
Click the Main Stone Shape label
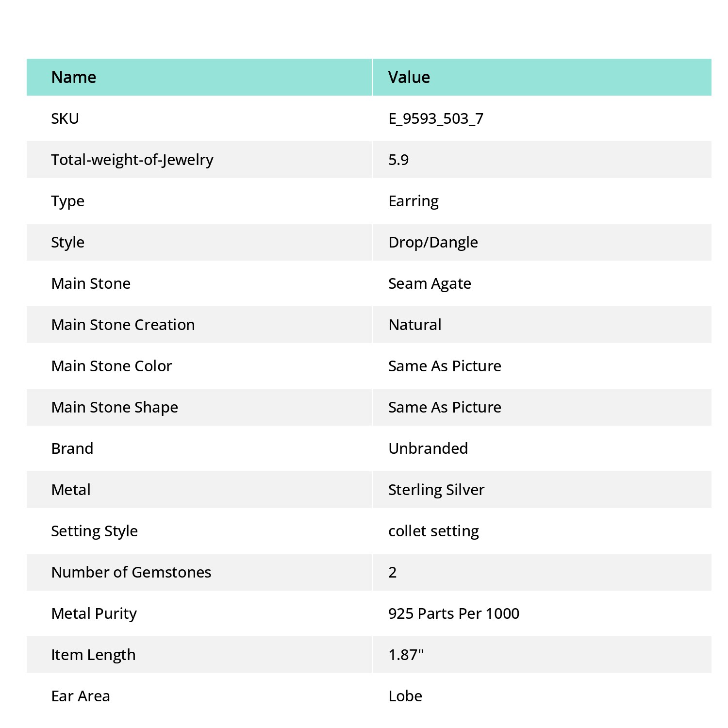click(x=115, y=407)
